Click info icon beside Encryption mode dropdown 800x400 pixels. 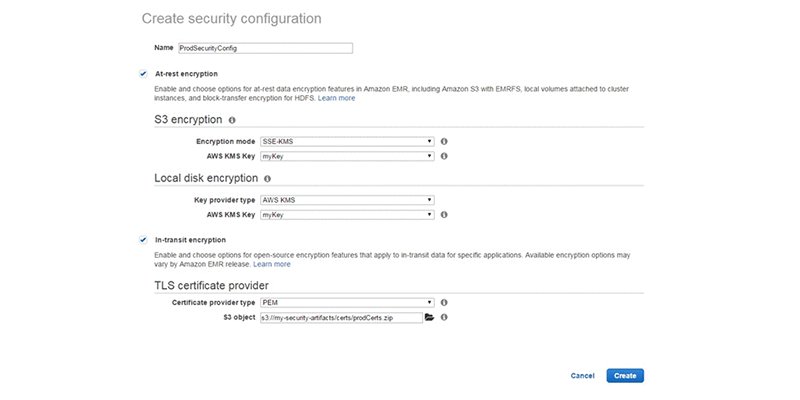click(x=444, y=141)
